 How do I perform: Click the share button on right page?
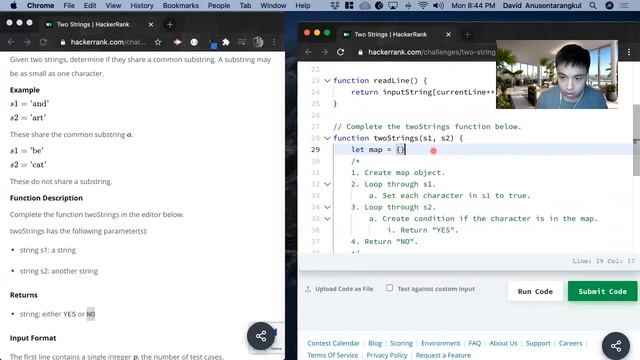(x=616, y=346)
